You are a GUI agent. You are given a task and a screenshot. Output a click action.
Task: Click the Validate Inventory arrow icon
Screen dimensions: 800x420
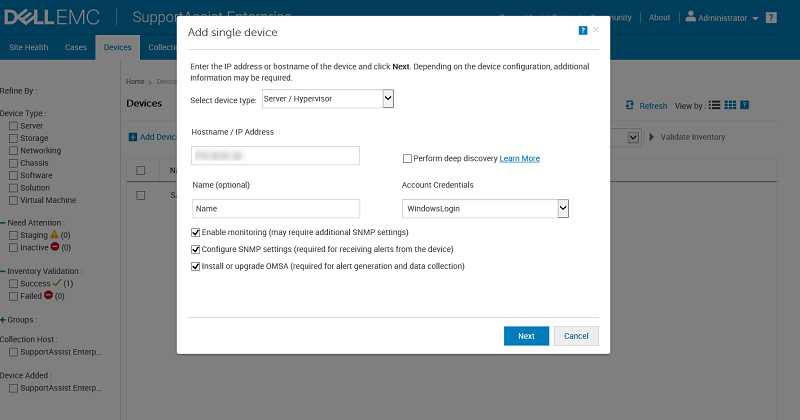click(x=652, y=137)
